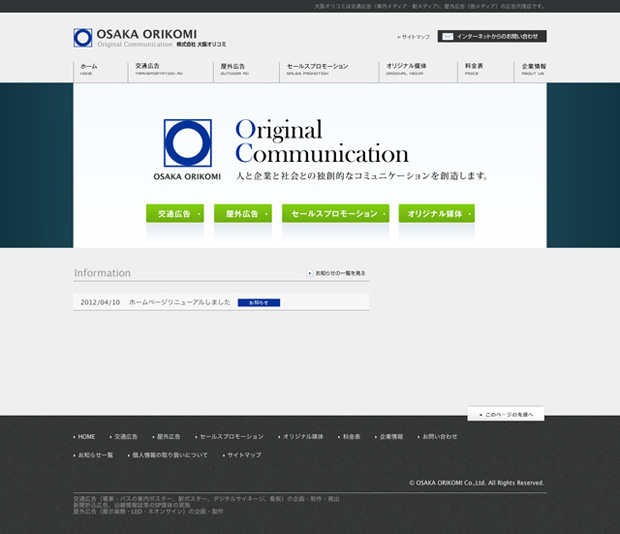Click このページの先頭へ back-to-top button
This screenshot has height=534, width=620.
[506, 414]
